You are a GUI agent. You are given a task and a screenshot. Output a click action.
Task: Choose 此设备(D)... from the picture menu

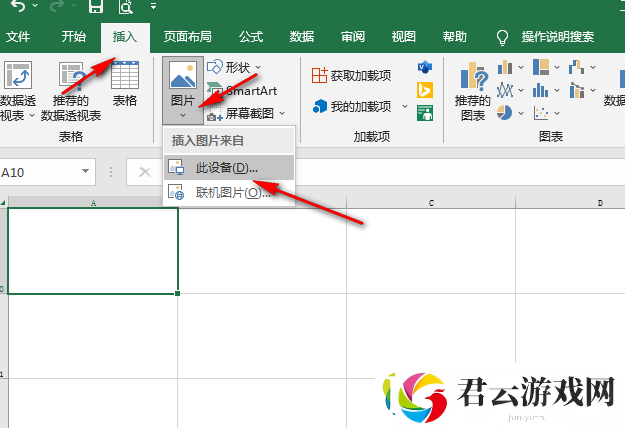pos(229,168)
